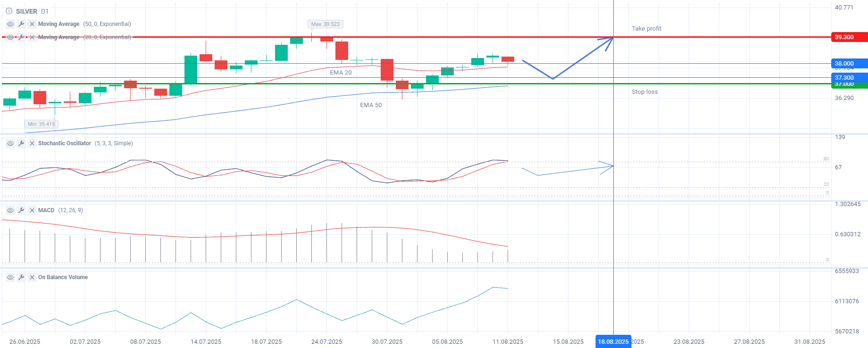Screen dimensions: 868x348
Task: Remove the Stochastic Oscillator indicator
Action: pos(32,143)
